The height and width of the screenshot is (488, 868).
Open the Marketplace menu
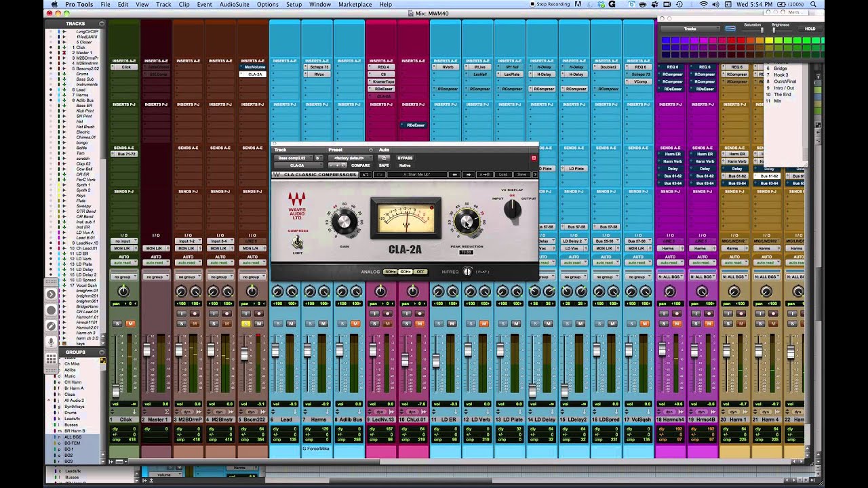[x=355, y=4]
